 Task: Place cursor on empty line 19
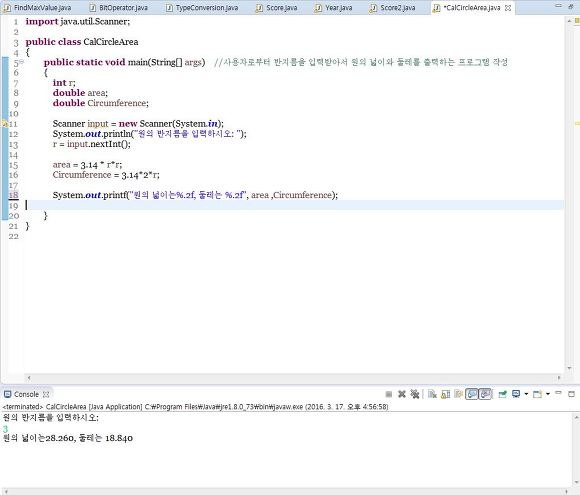pyautogui.click(x=294, y=205)
